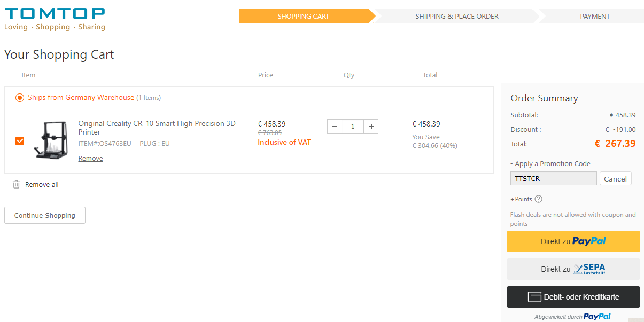
Task: Open the Payment step tab
Action: 595,16
